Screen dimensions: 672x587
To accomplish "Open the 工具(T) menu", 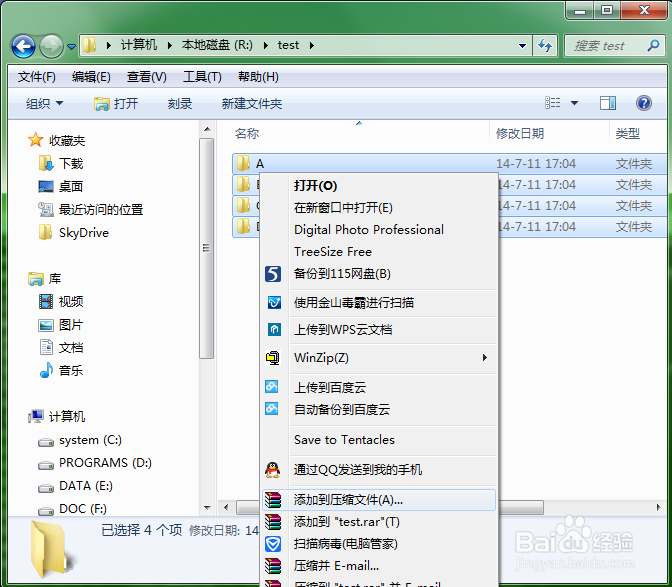I will click(x=202, y=77).
